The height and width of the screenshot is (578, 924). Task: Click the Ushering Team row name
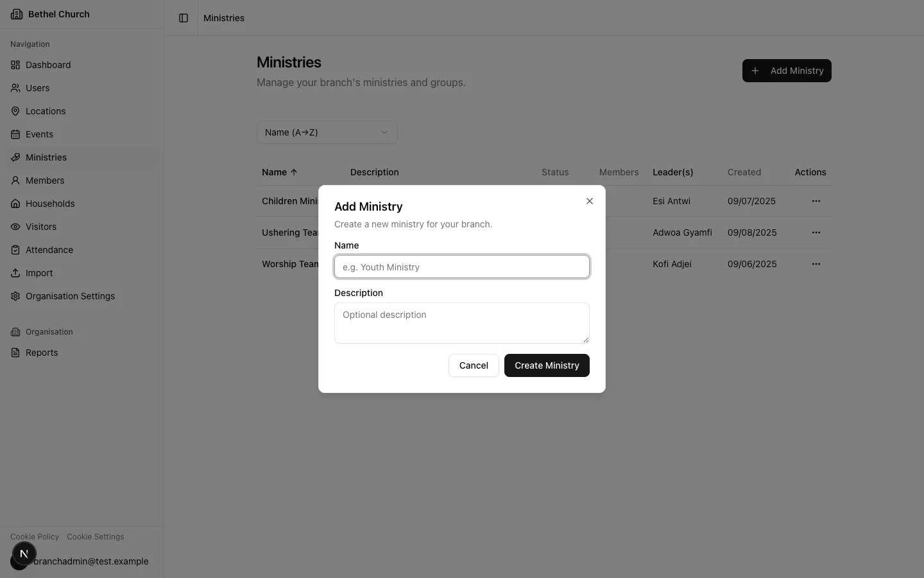point(290,232)
